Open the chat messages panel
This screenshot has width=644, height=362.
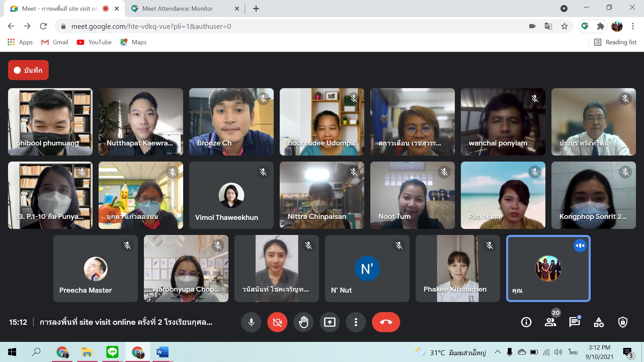574,322
